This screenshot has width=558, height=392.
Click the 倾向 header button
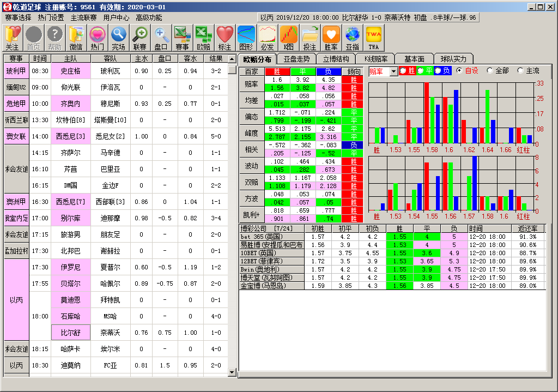pos(353,71)
